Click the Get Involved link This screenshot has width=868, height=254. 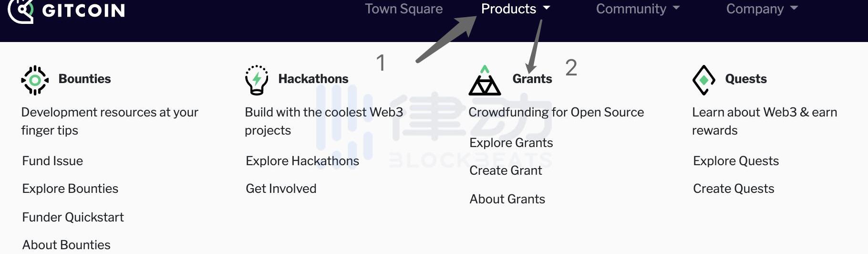pos(281,189)
